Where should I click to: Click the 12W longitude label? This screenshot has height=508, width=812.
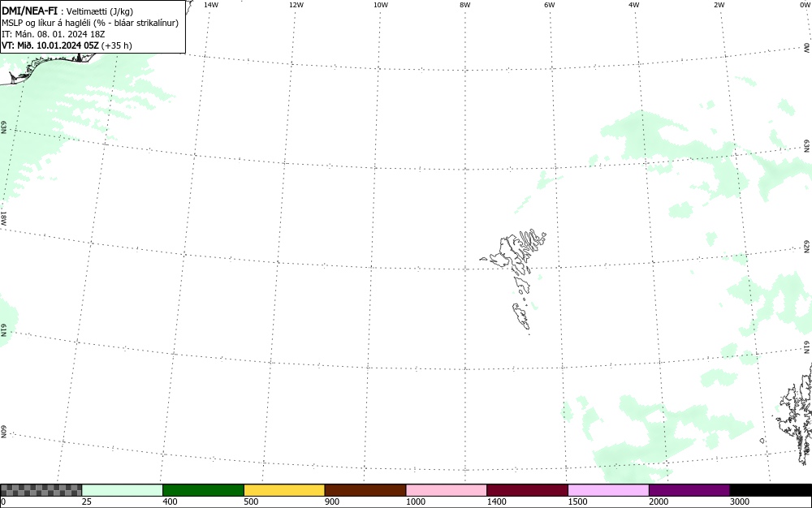coord(296,5)
